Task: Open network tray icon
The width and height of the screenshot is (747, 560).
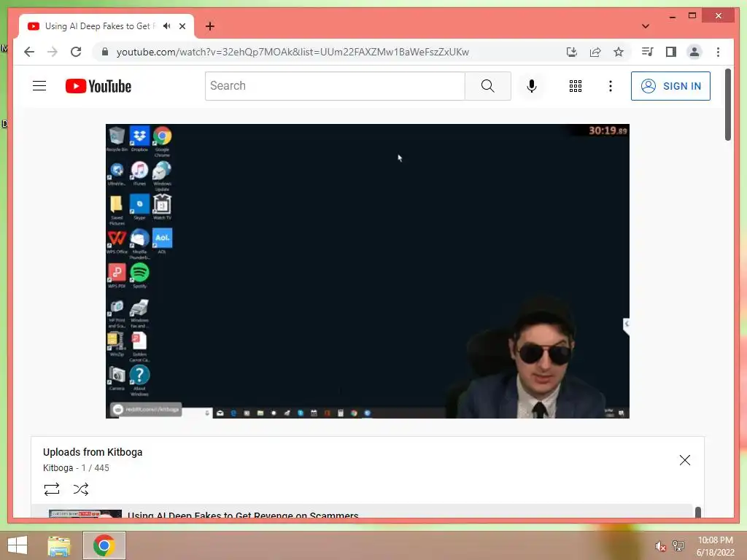Action: (x=678, y=545)
